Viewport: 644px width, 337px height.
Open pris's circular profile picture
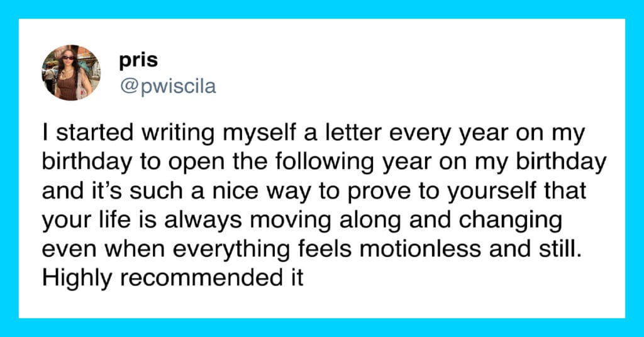71,73
